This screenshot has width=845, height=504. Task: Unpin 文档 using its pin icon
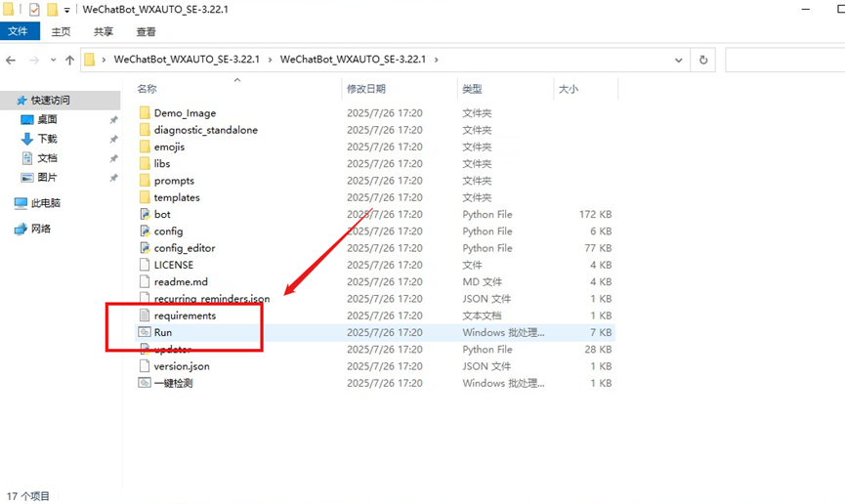click(113, 158)
